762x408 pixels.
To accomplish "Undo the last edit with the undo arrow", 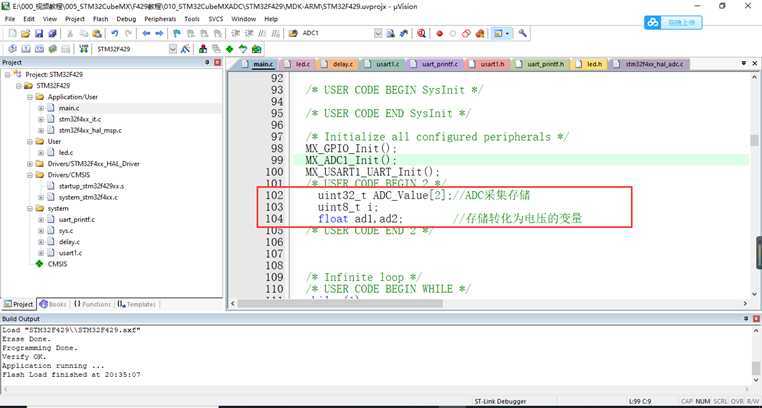I will [115, 34].
